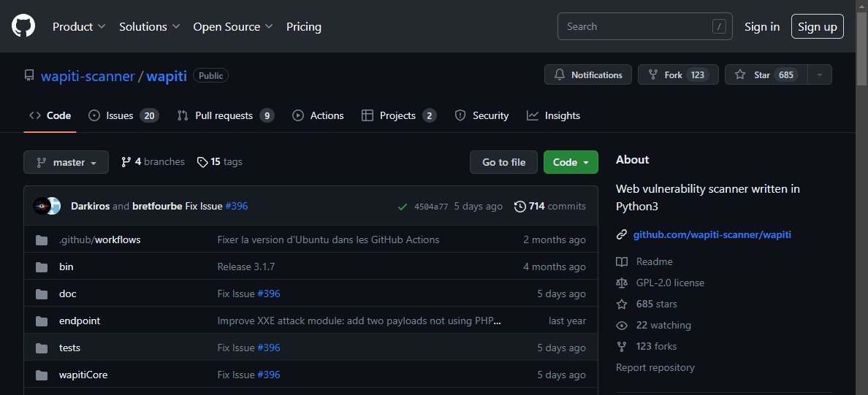
Task: Expand the green Code dropdown button
Action: point(571,162)
